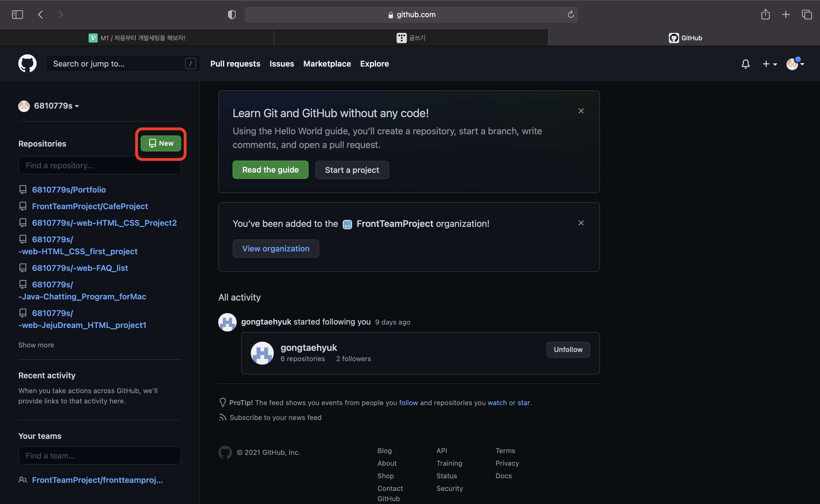The height and width of the screenshot is (504, 820).
Task: Reload the page with the refresh icon
Action: pos(570,15)
